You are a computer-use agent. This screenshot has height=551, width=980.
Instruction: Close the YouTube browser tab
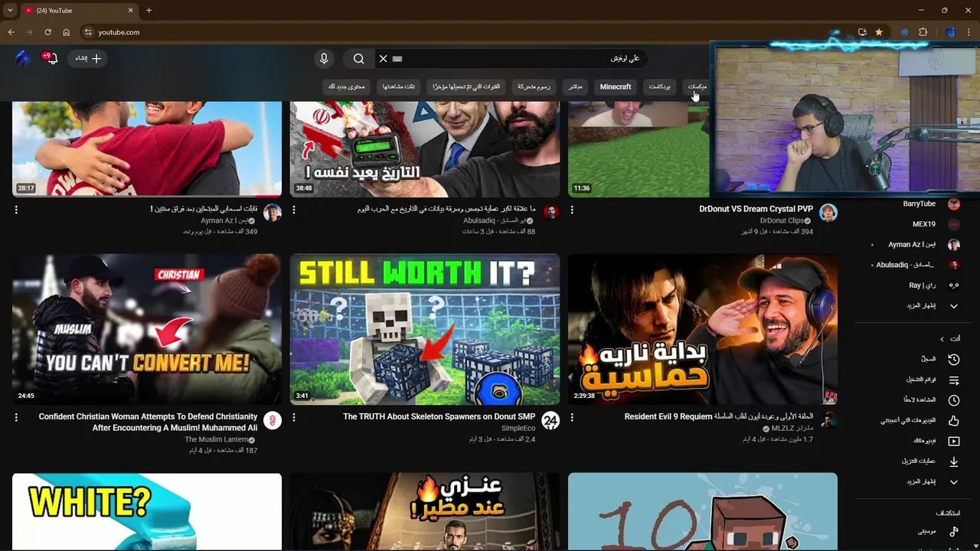130,11
